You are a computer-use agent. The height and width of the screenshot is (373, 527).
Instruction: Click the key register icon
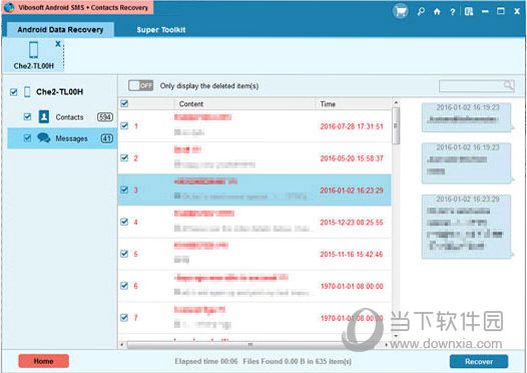pos(420,12)
